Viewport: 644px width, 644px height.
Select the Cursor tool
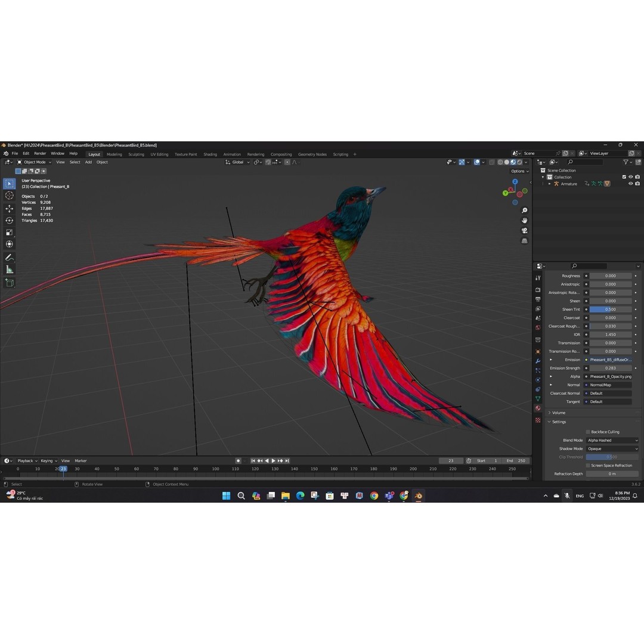tap(10, 196)
